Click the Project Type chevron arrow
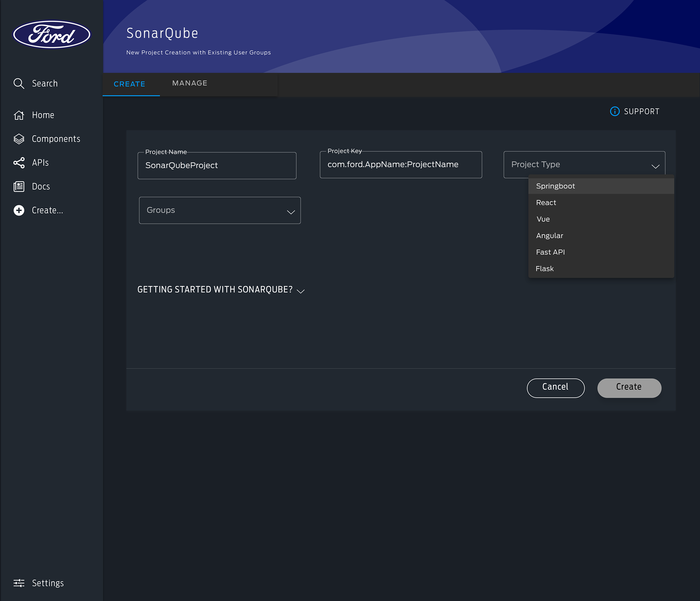Screen dimensions: 700x601 (655, 166)
